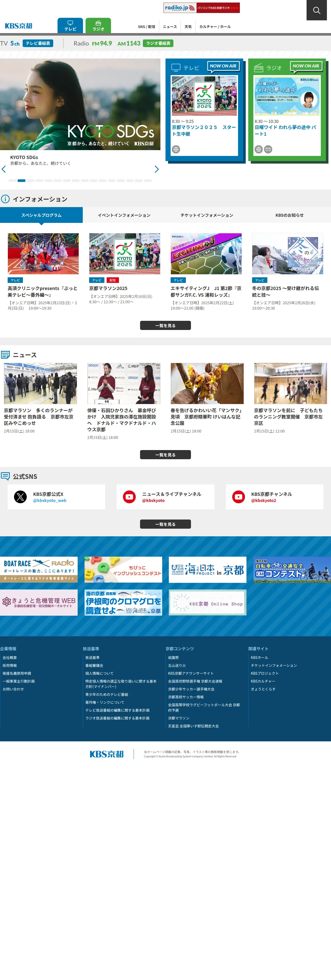331x980 pixels.
Task: Click 一覧を見る under news section
Action: point(165,455)
